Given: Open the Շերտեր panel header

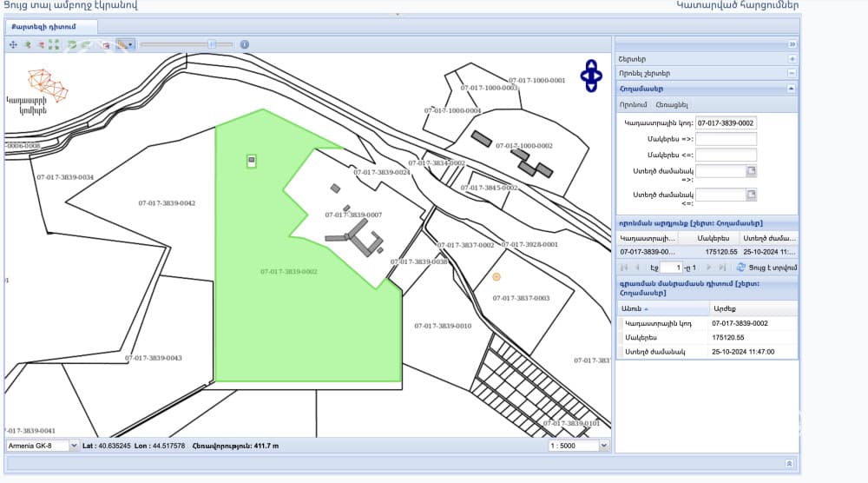Looking at the screenshot, I should pyautogui.click(x=707, y=59).
